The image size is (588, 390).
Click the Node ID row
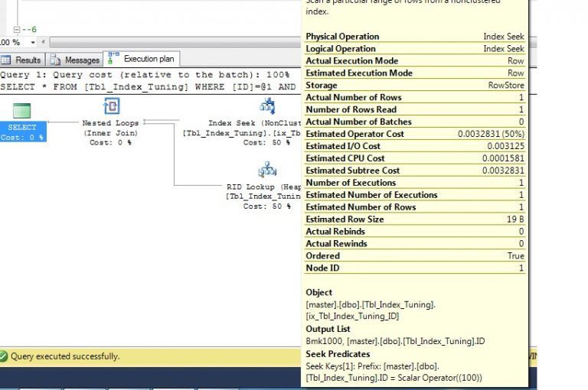[415, 268]
